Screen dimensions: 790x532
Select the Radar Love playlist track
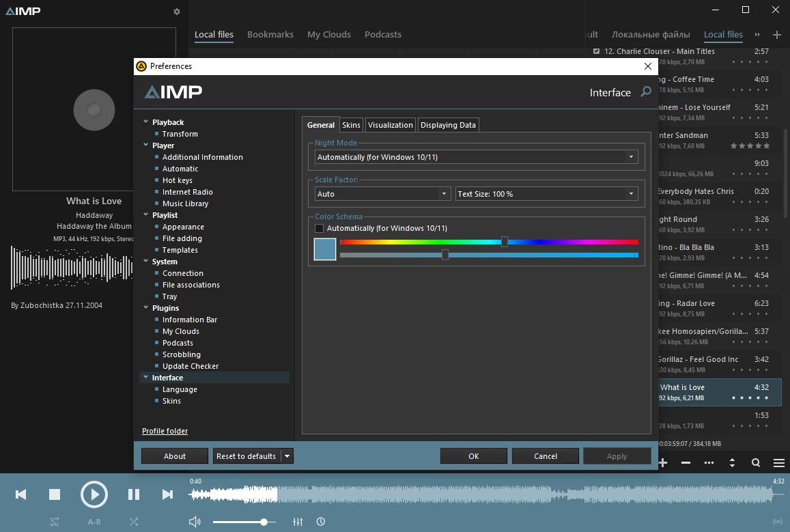tap(719, 308)
